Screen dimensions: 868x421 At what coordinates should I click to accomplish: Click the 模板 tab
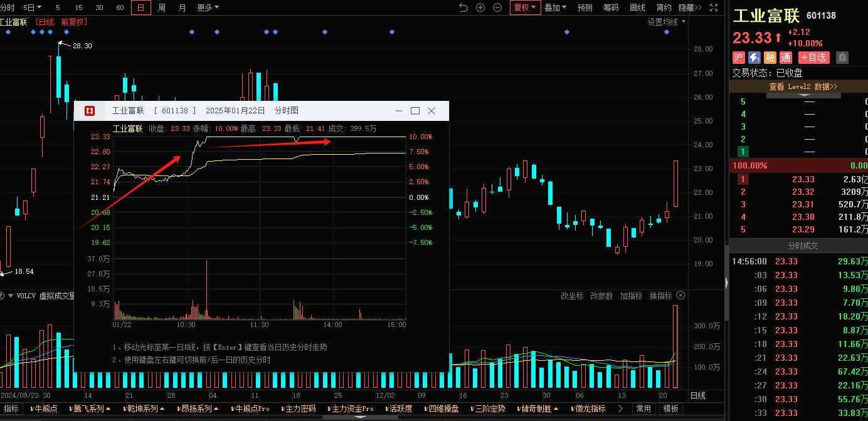click(x=670, y=408)
